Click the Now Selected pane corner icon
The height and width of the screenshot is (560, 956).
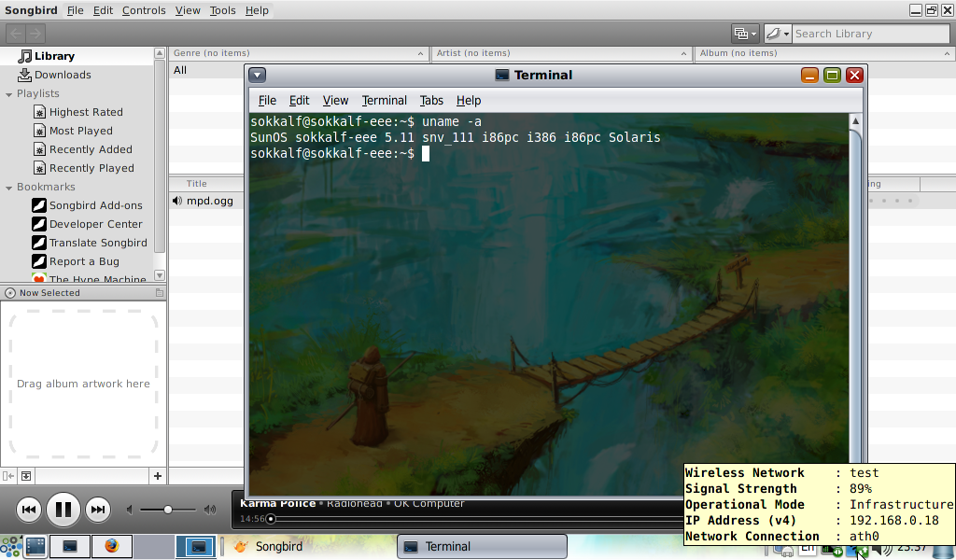[160, 293]
